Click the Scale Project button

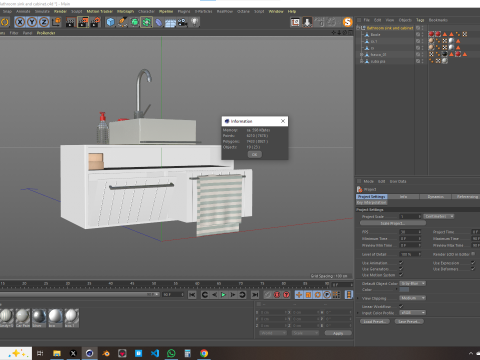click(x=393, y=223)
